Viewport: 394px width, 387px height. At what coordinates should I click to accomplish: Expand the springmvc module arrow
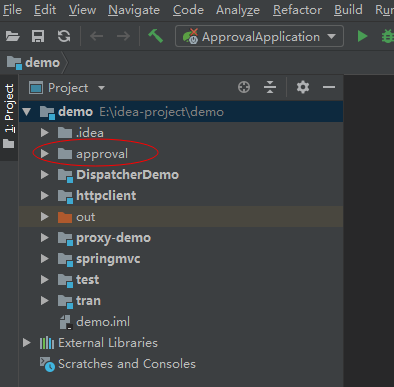coord(45,259)
